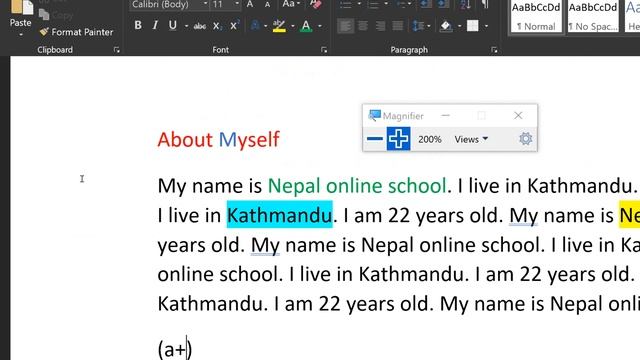This screenshot has height=360, width=640.
Task: Click the Clear All Formatting icon
Action: [315, 4]
